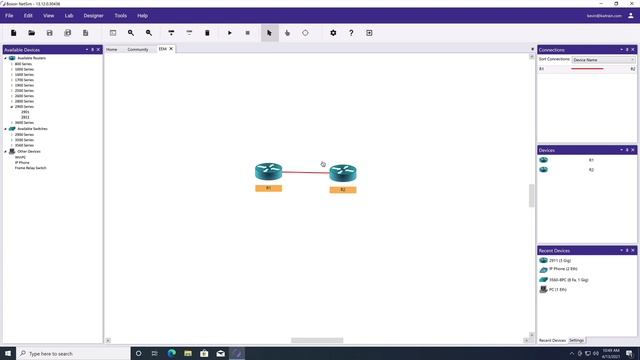
Task: Select the R2 router on the canvas
Action: [343, 173]
